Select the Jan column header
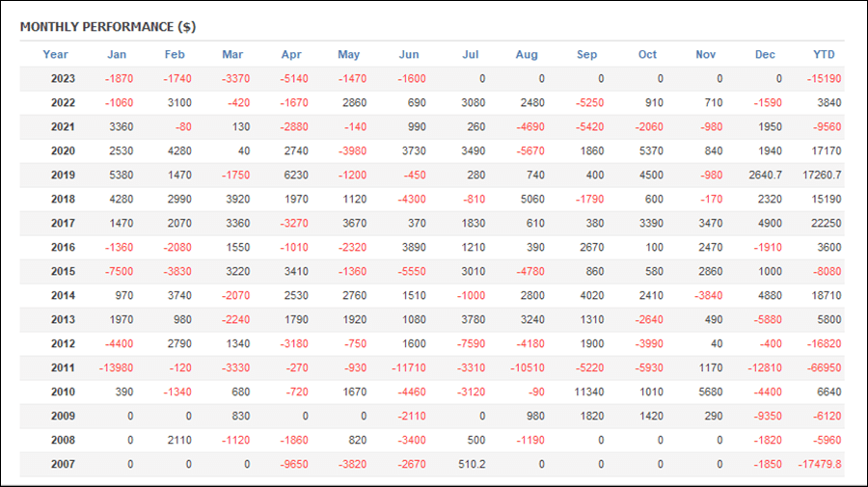 117,54
